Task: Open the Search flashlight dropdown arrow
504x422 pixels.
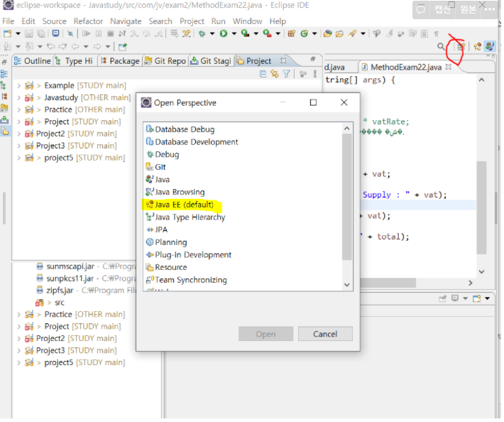Action: [363, 33]
